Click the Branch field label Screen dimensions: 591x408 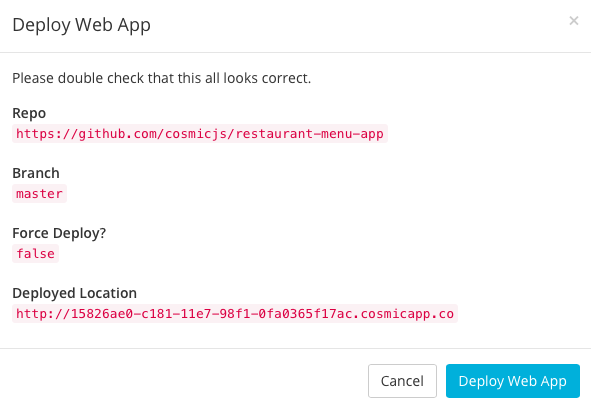[x=36, y=173]
